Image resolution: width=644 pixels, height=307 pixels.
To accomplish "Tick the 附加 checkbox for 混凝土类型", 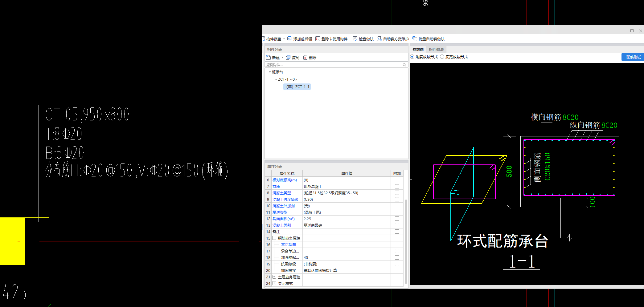I will 397,193.
